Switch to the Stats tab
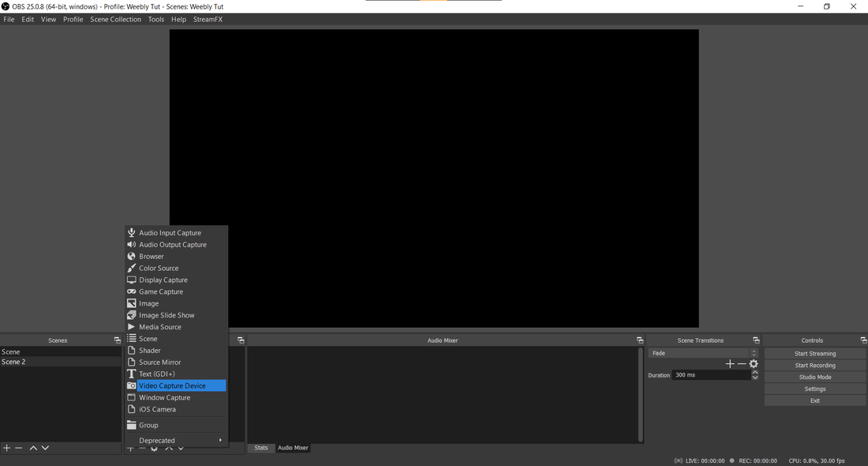The image size is (868, 466). coord(260,447)
